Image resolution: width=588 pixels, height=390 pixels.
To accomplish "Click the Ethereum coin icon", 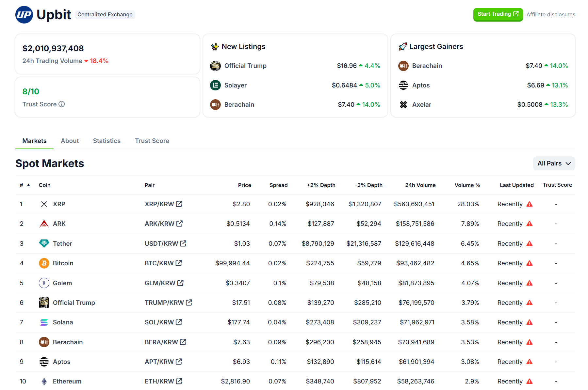I will pos(44,381).
